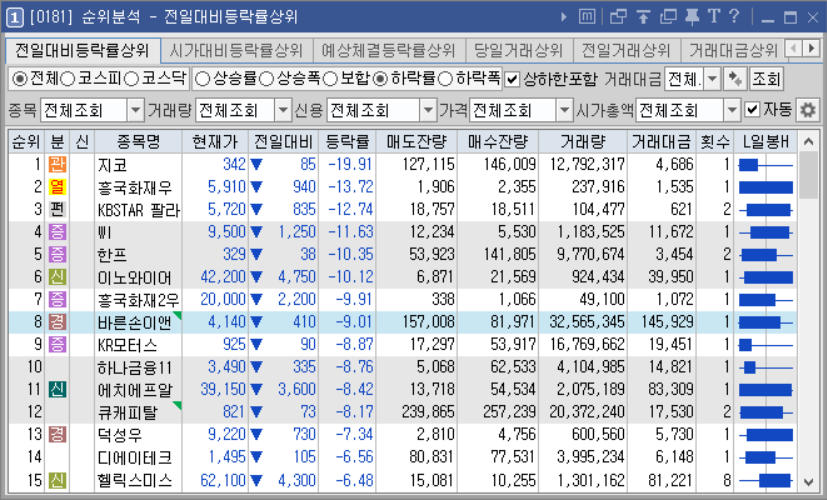Click the WI stock row name

(104, 233)
